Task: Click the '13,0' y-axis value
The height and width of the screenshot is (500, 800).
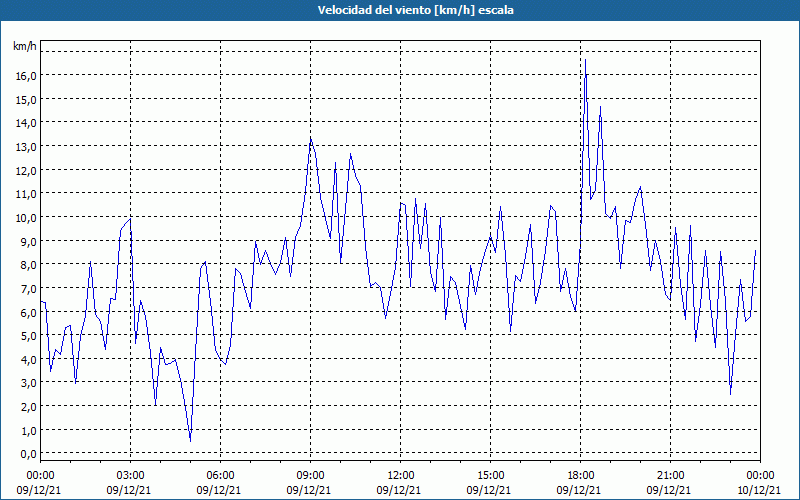Action: 27,147
